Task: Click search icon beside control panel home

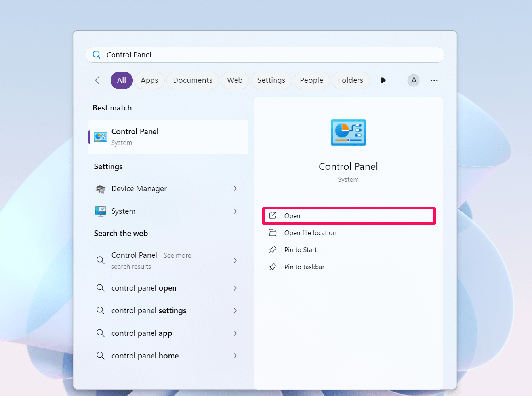Action: [x=101, y=356]
